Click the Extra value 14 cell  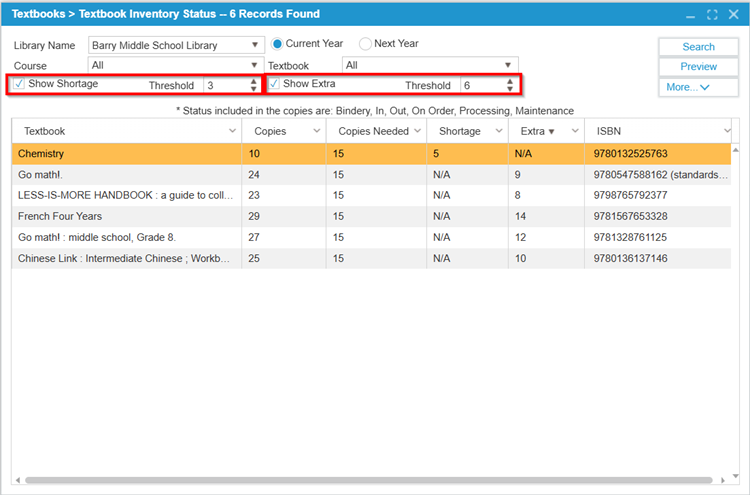(546, 216)
